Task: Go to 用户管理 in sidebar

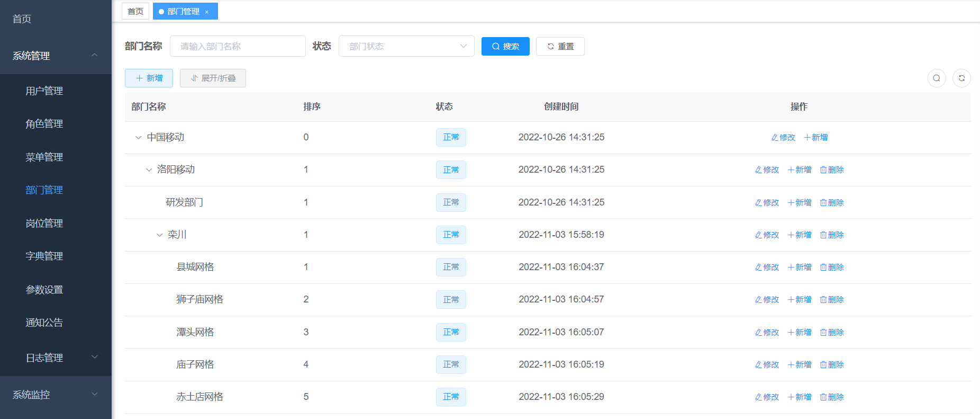Action: point(56,91)
